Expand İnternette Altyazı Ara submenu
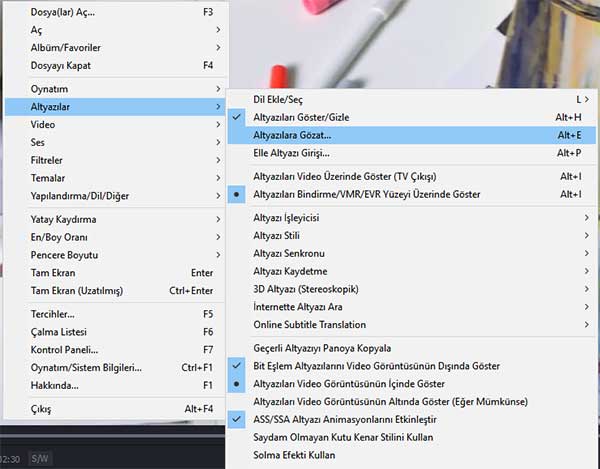 pyautogui.click(x=412, y=307)
